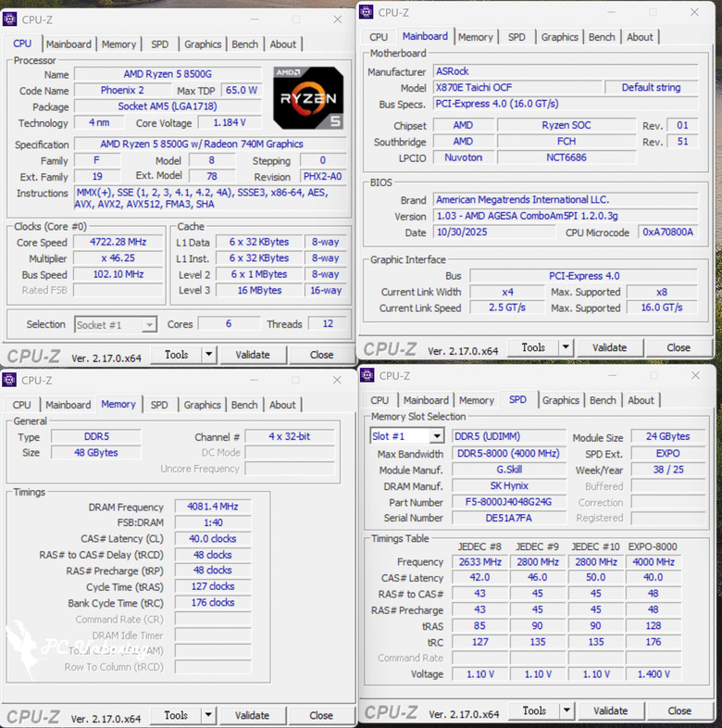
Task: Expand the Slot #1 memory slot dropdown
Action: [x=437, y=436]
